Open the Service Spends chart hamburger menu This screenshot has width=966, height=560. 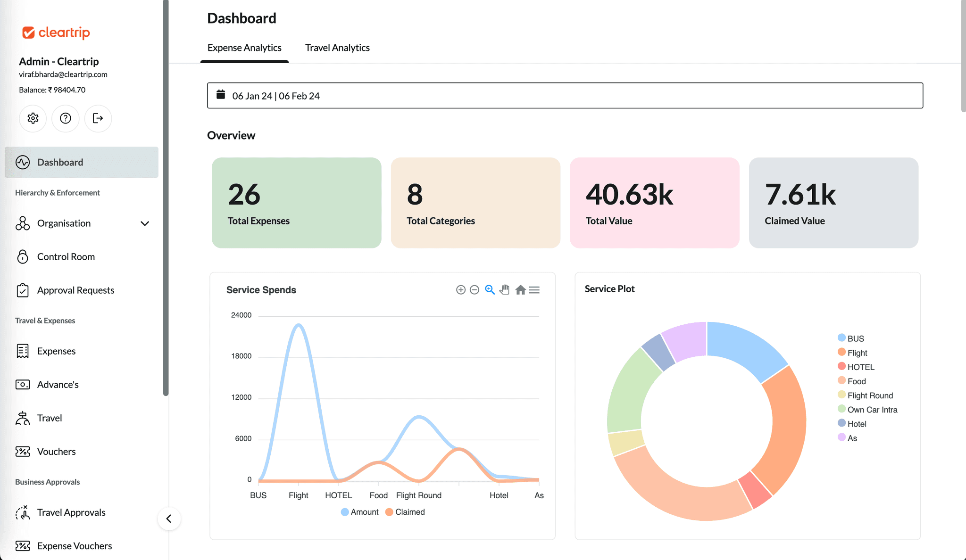(x=534, y=290)
